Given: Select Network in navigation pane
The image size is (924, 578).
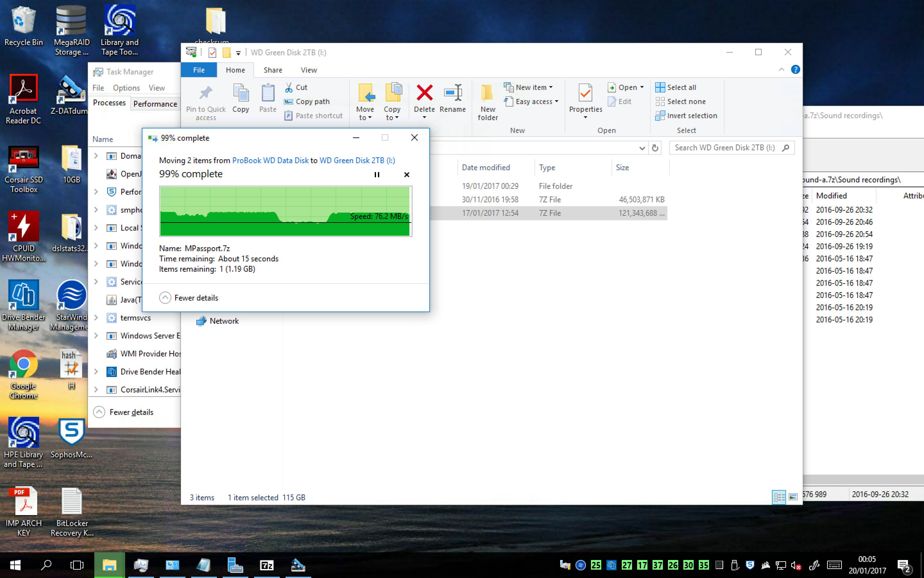Looking at the screenshot, I should click(x=217, y=321).
